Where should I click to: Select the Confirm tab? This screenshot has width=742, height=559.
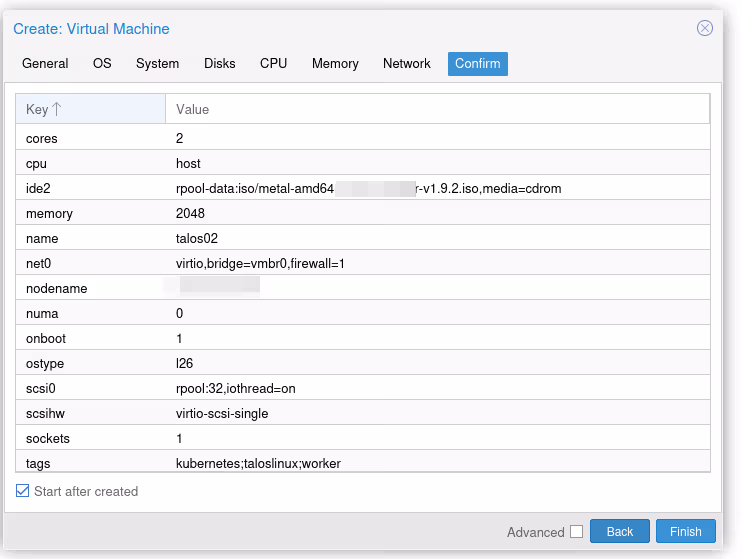click(x=477, y=64)
